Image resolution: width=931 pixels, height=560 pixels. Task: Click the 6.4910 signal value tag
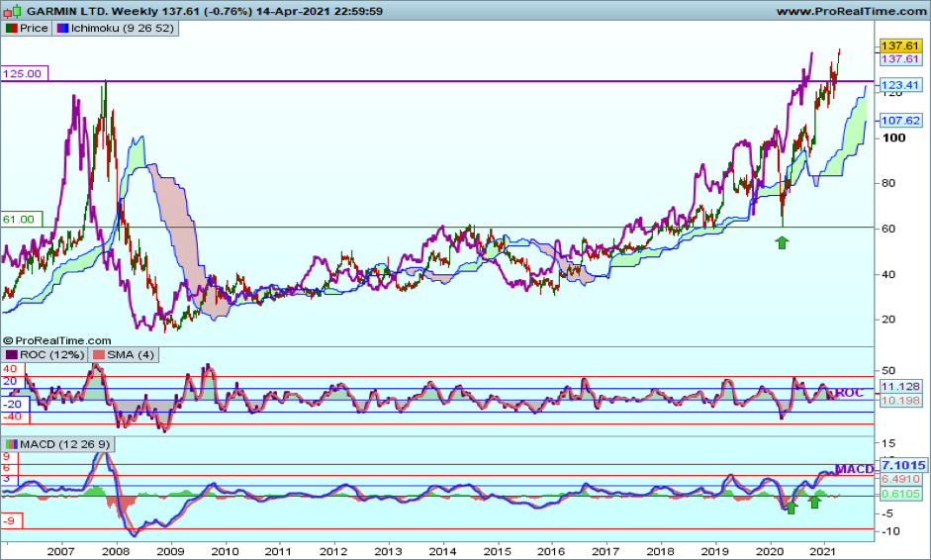click(x=900, y=479)
